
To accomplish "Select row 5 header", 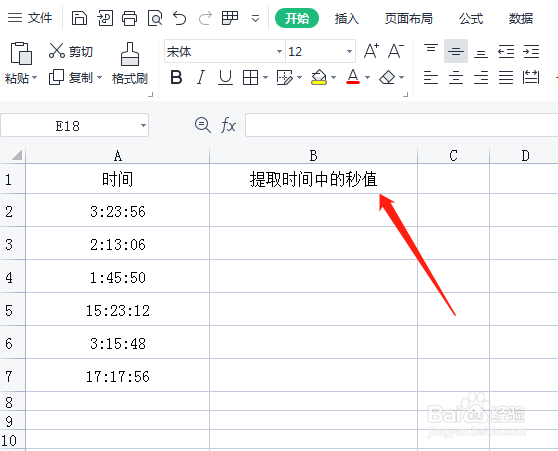I will coord(12,310).
